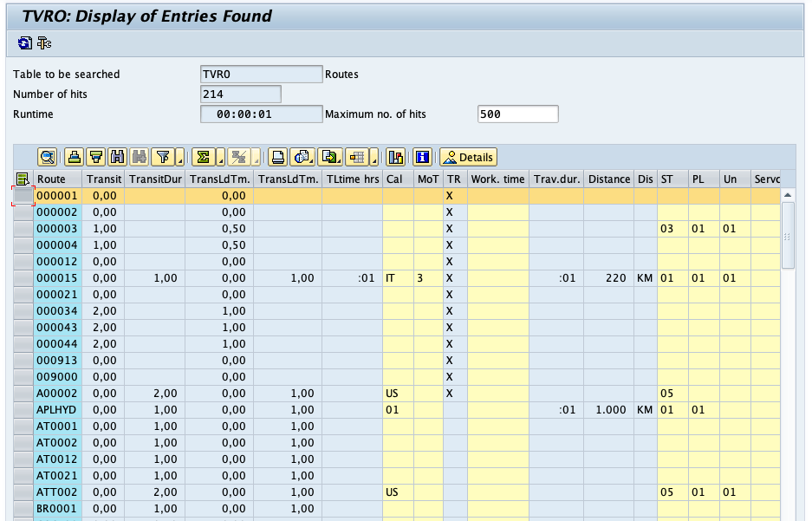
Task: Expand the filter icon's dropdown arrow
Action: (x=180, y=157)
